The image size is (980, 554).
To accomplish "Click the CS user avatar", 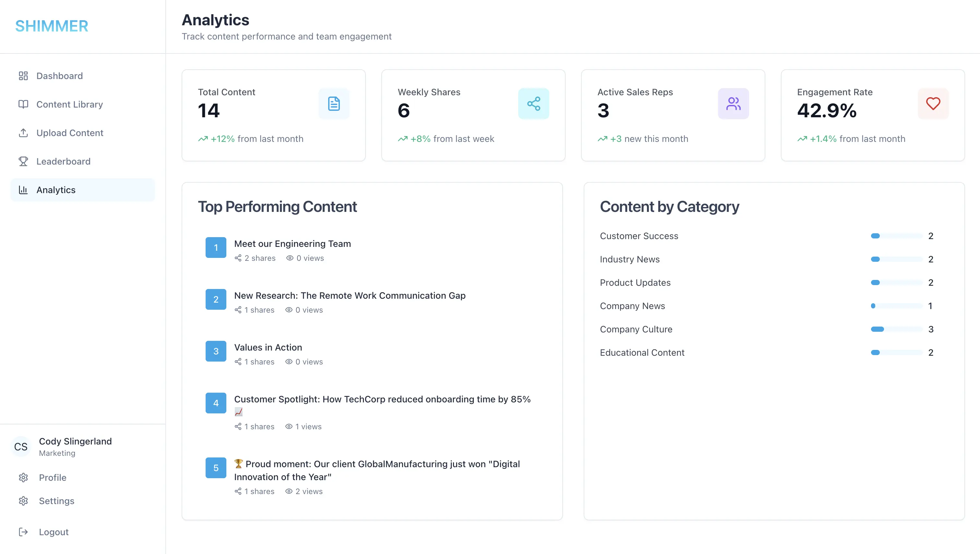I will tap(21, 447).
